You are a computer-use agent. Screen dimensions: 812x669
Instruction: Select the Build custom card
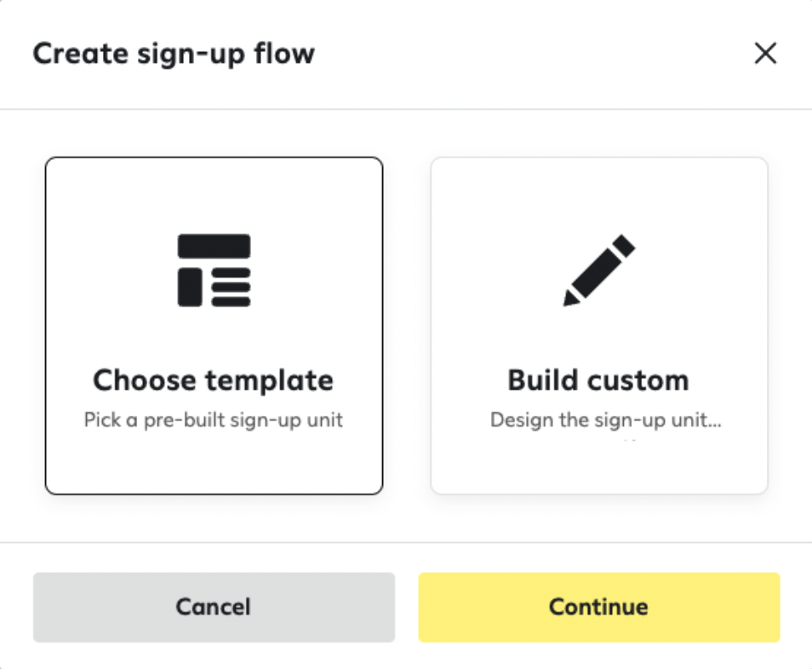[599, 326]
